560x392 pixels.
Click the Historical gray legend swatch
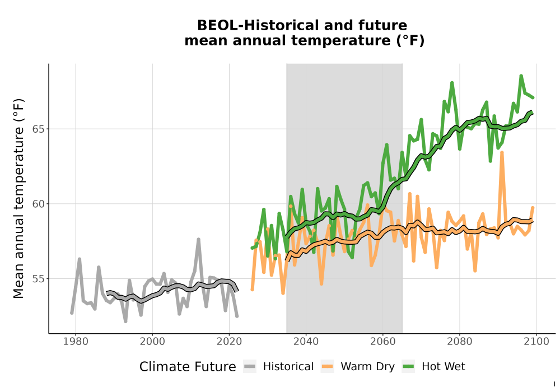[x=250, y=366]
